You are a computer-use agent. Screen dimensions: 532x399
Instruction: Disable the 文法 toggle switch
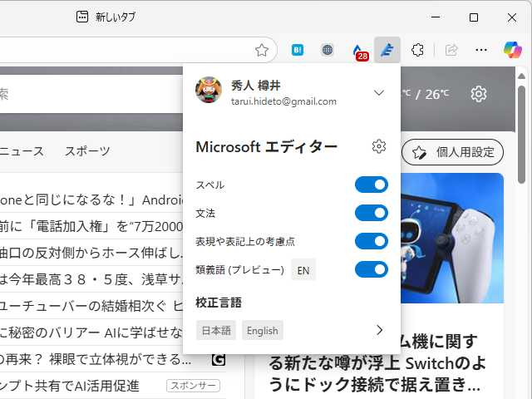click(372, 213)
